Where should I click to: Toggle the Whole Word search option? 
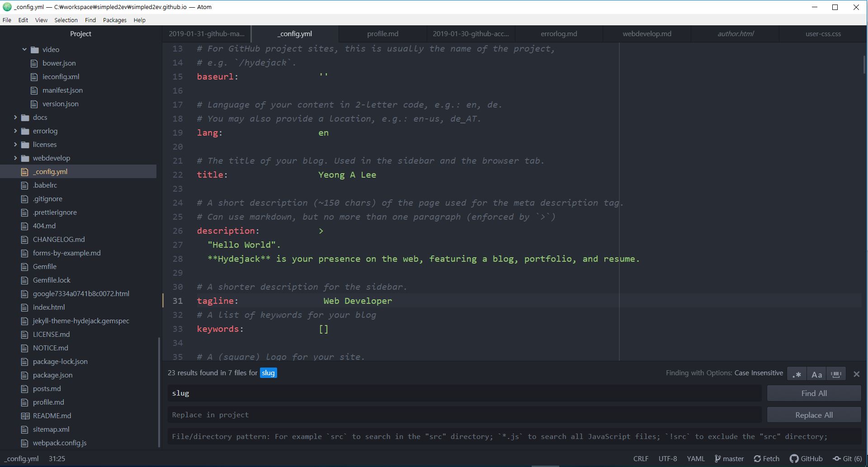click(836, 374)
